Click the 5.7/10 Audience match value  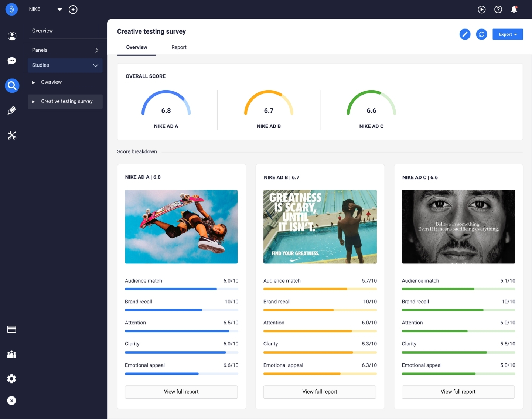click(369, 281)
